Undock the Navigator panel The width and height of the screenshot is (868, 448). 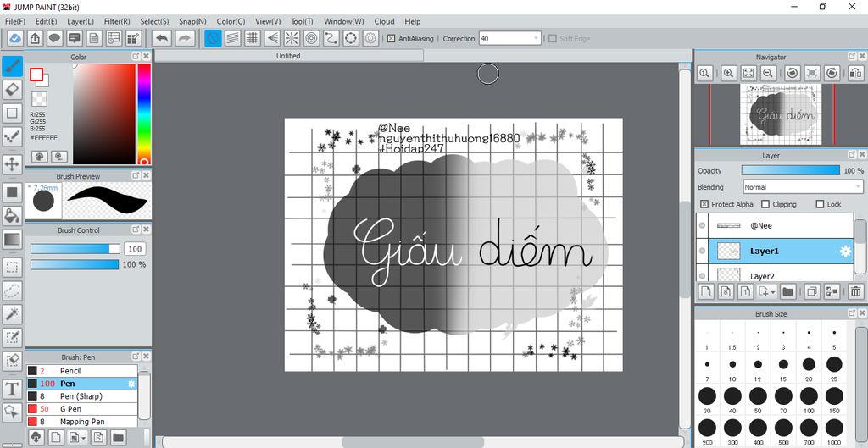coord(851,57)
